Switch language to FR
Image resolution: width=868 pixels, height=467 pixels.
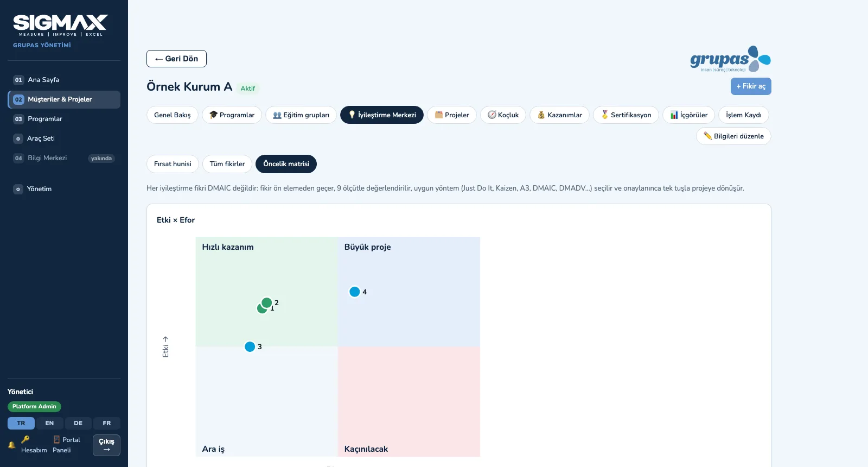(x=107, y=424)
